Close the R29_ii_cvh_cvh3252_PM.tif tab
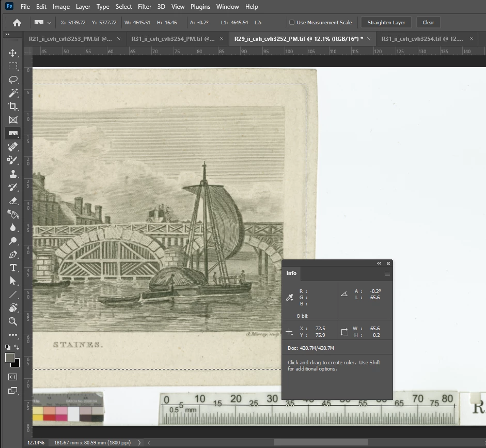Image resolution: width=486 pixels, height=448 pixels. (x=369, y=39)
